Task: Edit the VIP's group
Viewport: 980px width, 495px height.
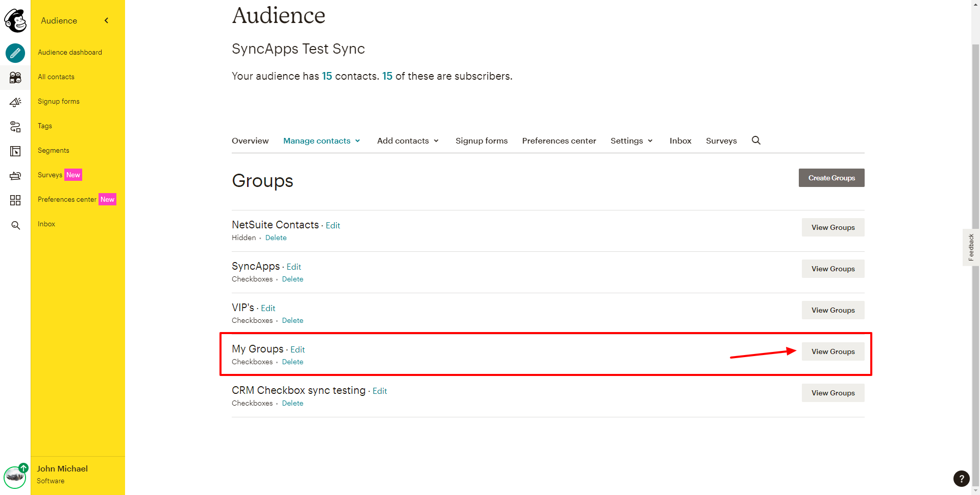Action: (268, 308)
